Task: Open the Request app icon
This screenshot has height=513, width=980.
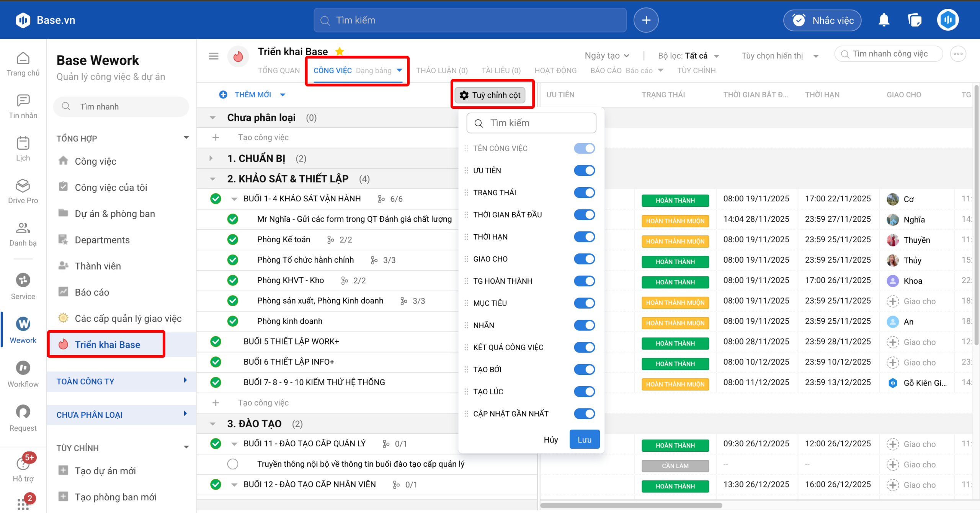Action: click(x=23, y=412)
